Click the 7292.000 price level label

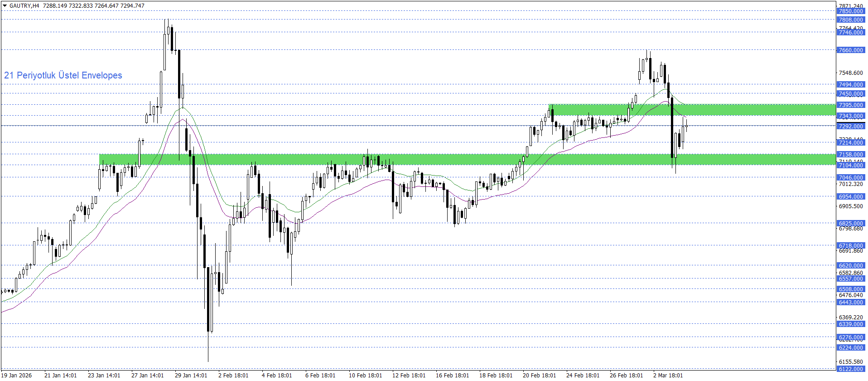850,127
